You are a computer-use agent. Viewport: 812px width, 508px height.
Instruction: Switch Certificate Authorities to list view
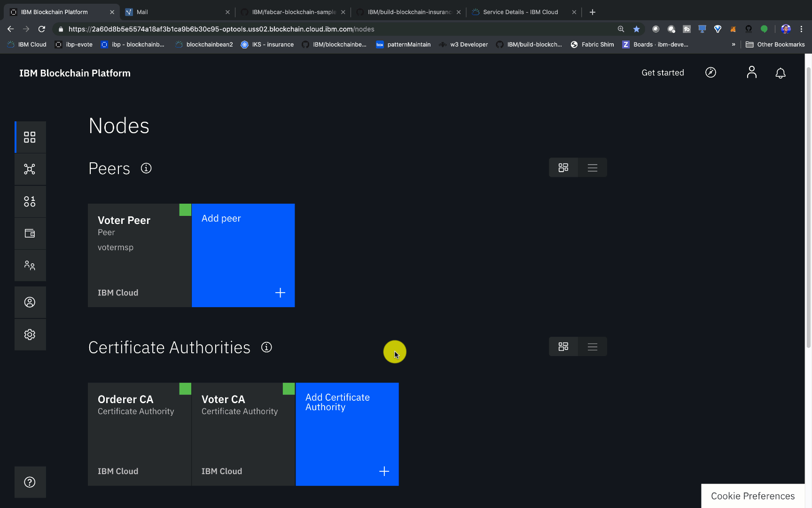coord(593,347)
